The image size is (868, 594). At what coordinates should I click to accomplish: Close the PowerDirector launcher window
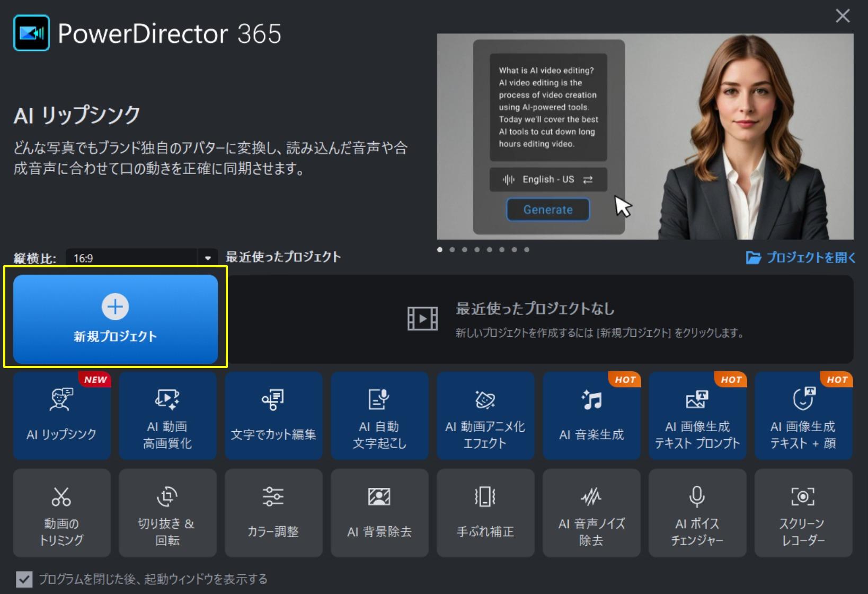pos(843,16)
